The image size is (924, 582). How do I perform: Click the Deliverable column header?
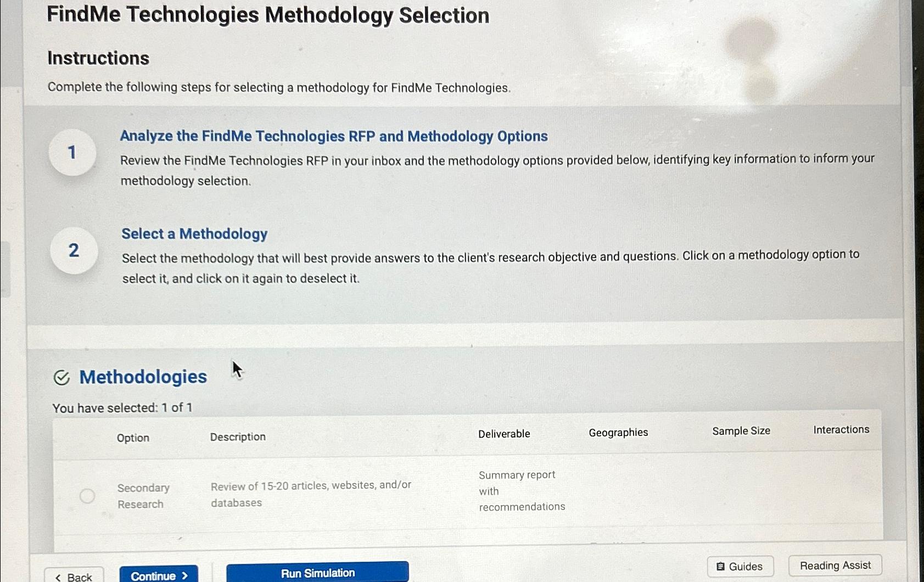(503, 433)
